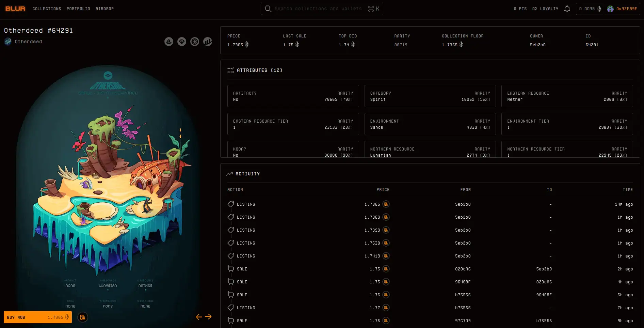Screen dimensions: 644x328
Task: Open the notifications bell
Action: pos(567,9)
